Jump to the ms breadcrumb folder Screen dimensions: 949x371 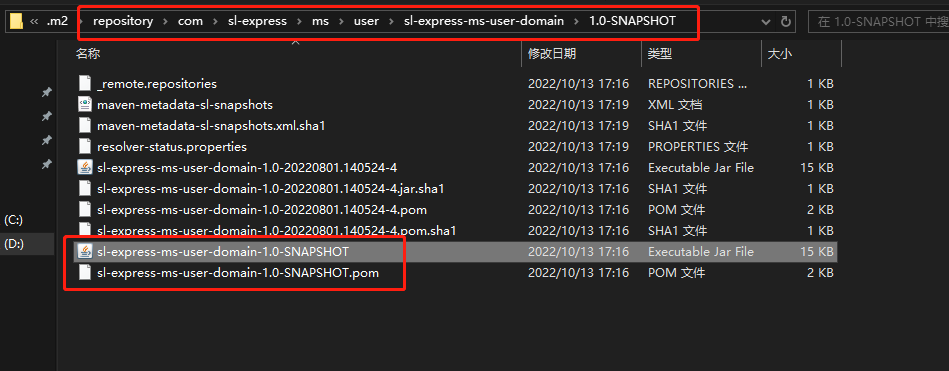(320, 21)
